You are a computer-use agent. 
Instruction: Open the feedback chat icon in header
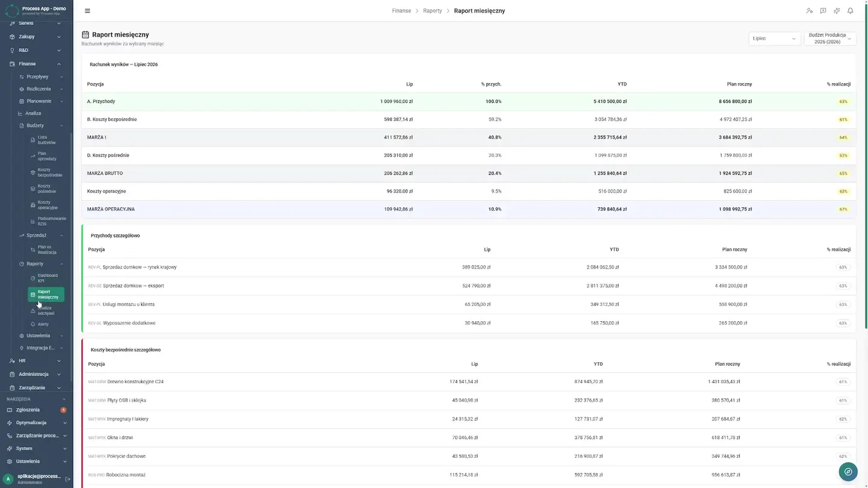click(823, 11)
